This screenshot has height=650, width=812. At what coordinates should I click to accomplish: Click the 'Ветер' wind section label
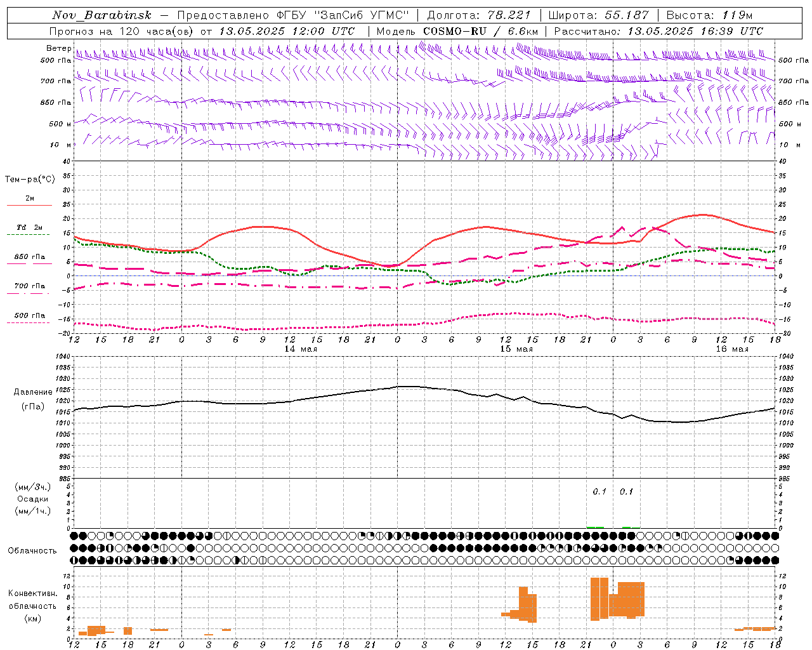(x=58, y=48)
